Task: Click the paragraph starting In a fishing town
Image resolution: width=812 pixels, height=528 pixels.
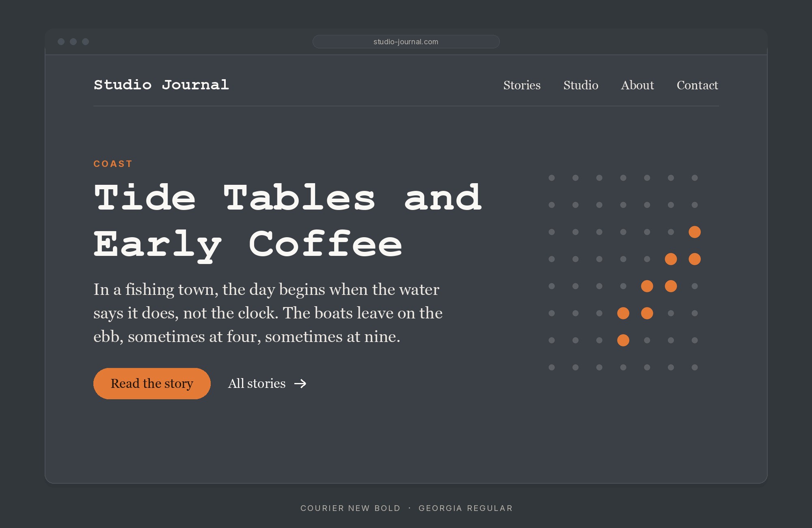Action: [268, 313]
